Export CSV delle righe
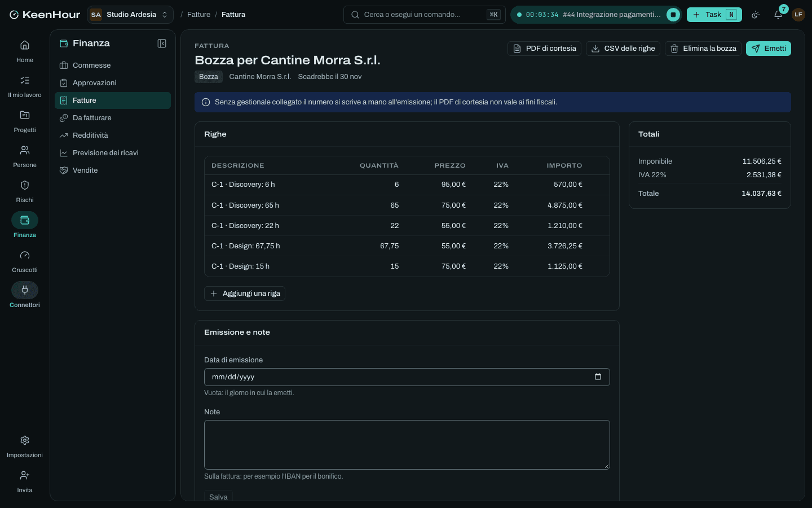 623,49
